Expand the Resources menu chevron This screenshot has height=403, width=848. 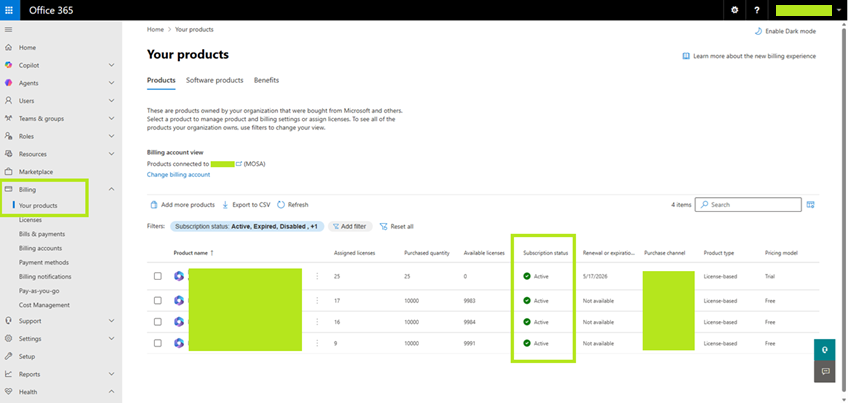pos(111,154)
